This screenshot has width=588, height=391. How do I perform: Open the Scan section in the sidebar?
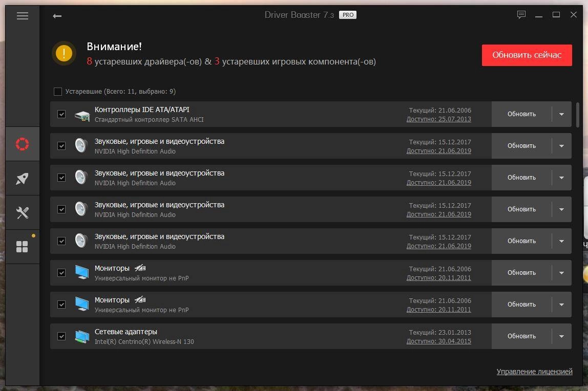coord(22,144)
